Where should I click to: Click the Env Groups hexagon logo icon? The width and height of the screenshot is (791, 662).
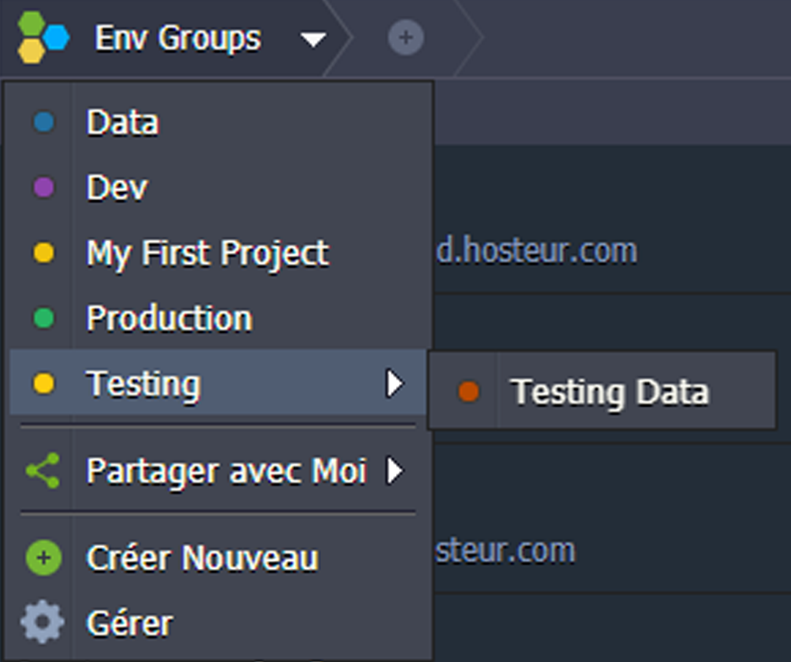[x=43, y=37]
